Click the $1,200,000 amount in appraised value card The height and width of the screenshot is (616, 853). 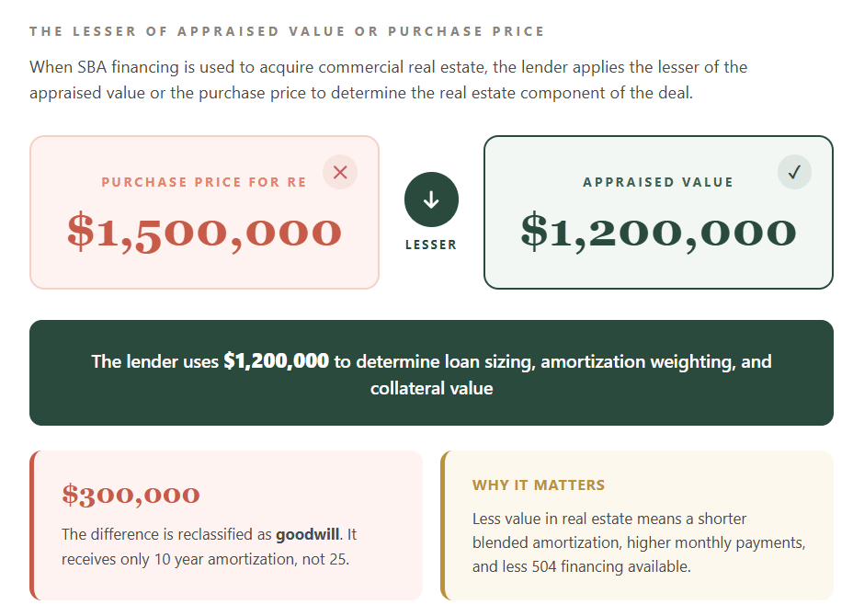(658, 232)
